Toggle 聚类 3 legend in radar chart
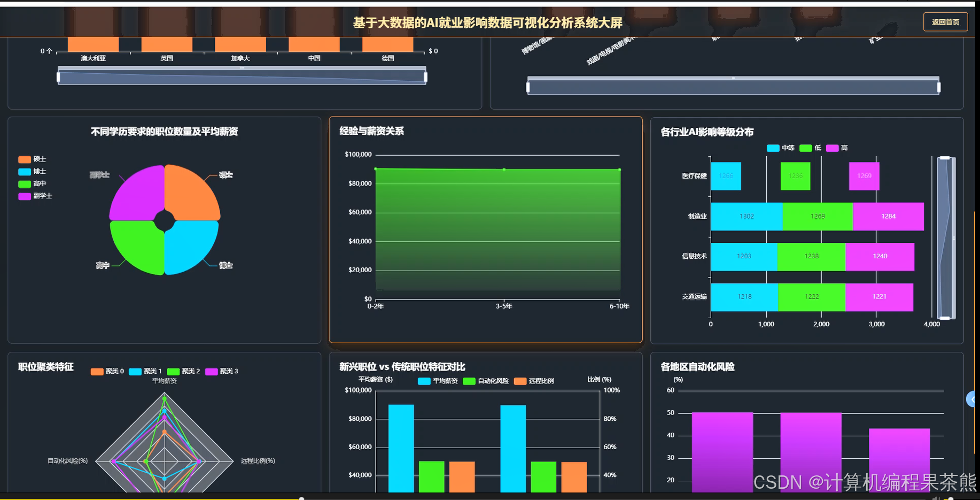Screen dimensions: 980x500 tap(222, 371)
